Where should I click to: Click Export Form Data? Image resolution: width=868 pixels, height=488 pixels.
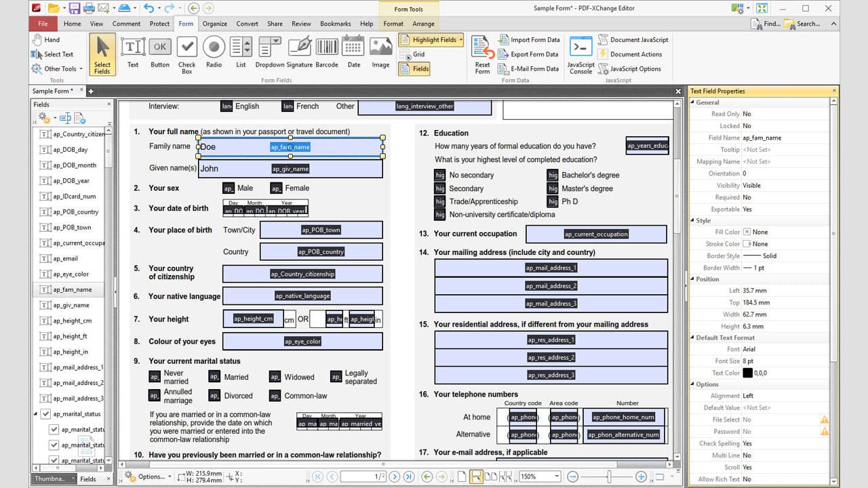(x=528, y=54)
